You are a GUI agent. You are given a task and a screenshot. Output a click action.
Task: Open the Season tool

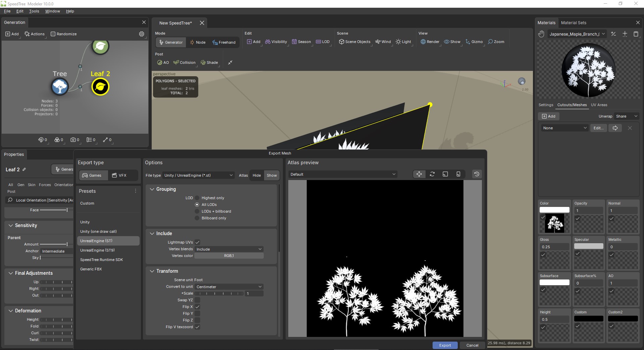[x=301, y=42]
